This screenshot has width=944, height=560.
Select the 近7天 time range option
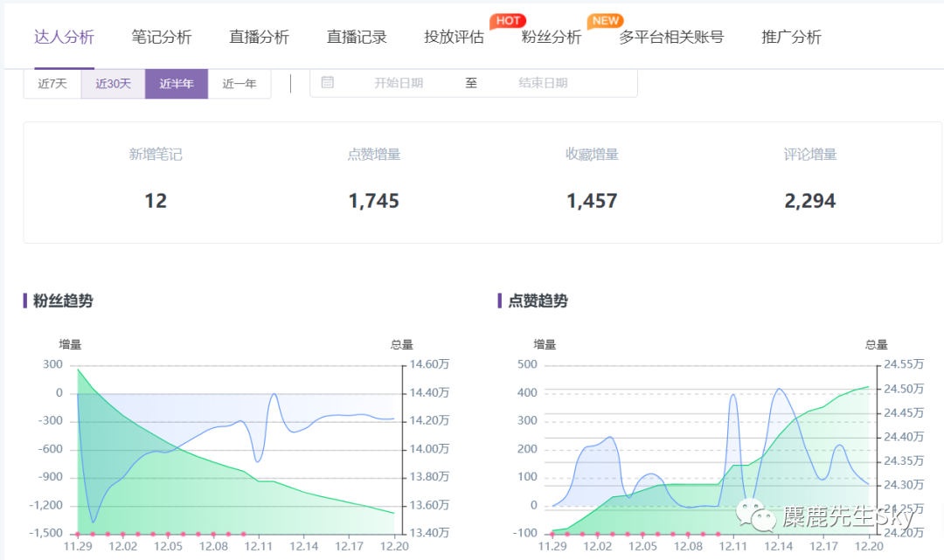(x=52, y=81)
